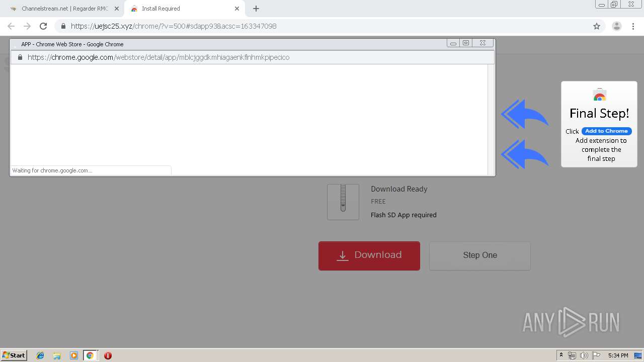Click the FREE label
The width and height of the screenshot is (644, 362).
378,201
